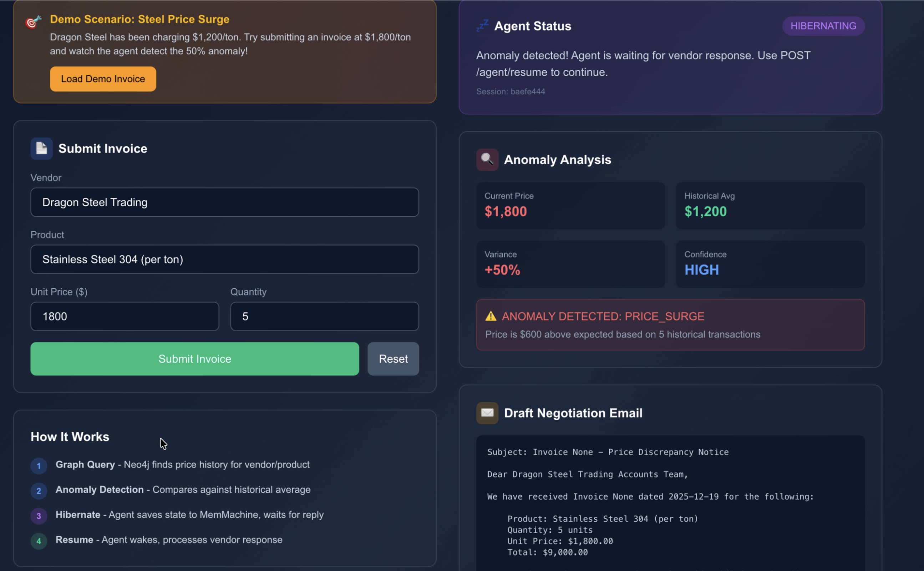Image resolution: width=924 pixels, height=571 pixels.
Task: Click the envelope icon by Draft Negotiation Email
Action: pos(487,413)
